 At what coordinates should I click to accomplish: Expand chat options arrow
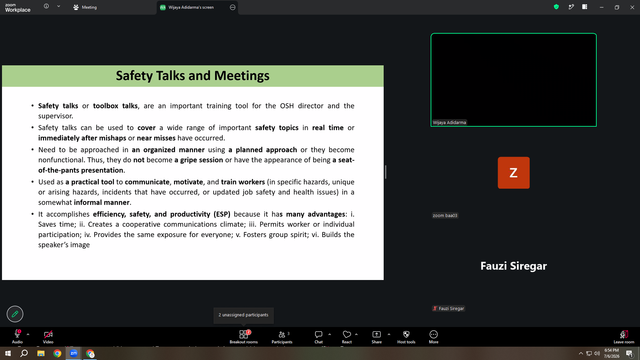coord(329,334)
